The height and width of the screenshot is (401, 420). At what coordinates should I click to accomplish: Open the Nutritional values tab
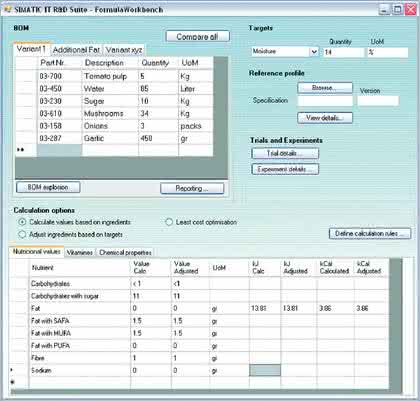(x=37, y=252)
